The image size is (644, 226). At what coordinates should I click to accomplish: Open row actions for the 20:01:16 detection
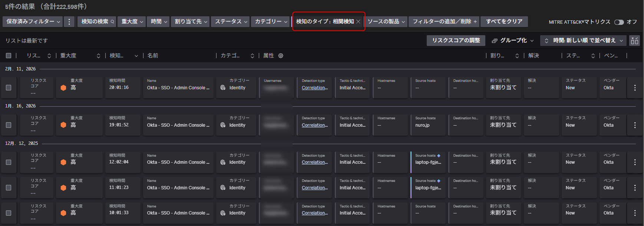(635, 88)
